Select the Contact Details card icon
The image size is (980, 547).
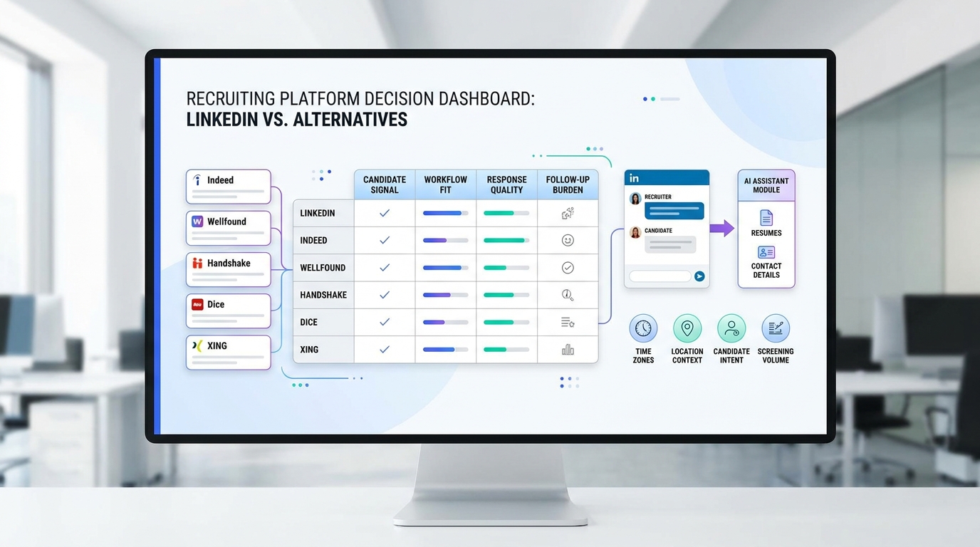[x=766, y=252]
